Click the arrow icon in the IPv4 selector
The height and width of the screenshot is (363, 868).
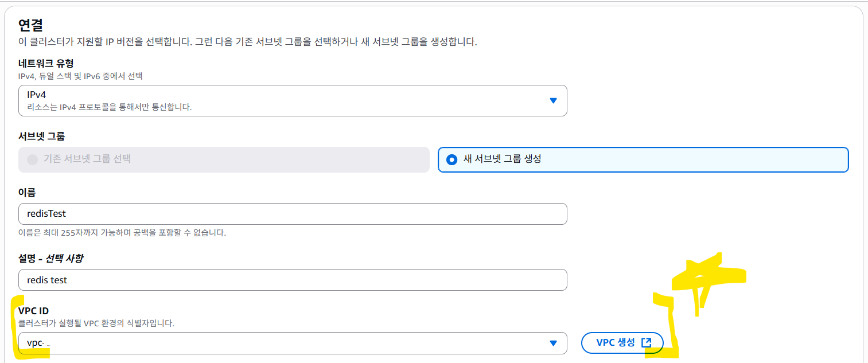click(553, 100)
